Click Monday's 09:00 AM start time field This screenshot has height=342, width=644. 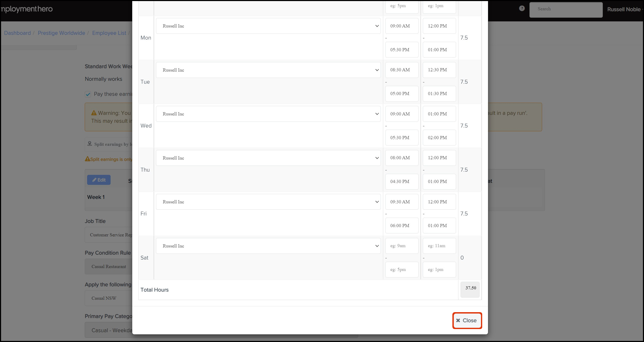pyautogui.click(x=402, y=26)
